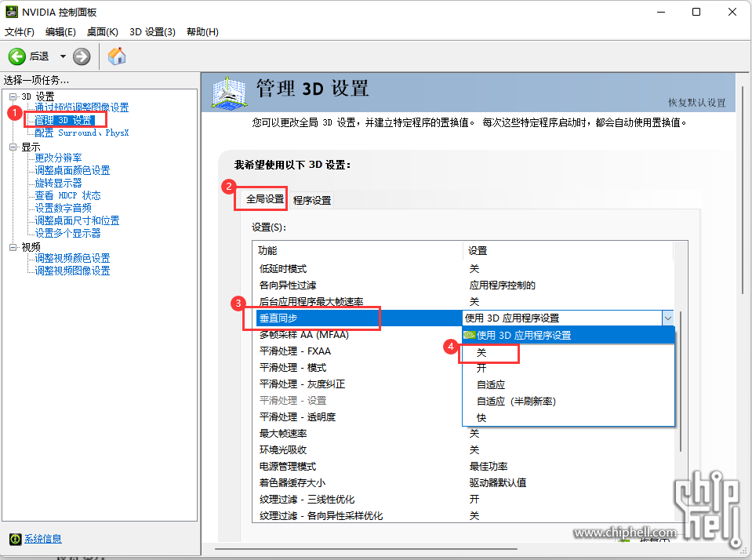Collapse the 3D 设置 tree node
Screen dimensions: 752x560
click(x=13, y=97)
